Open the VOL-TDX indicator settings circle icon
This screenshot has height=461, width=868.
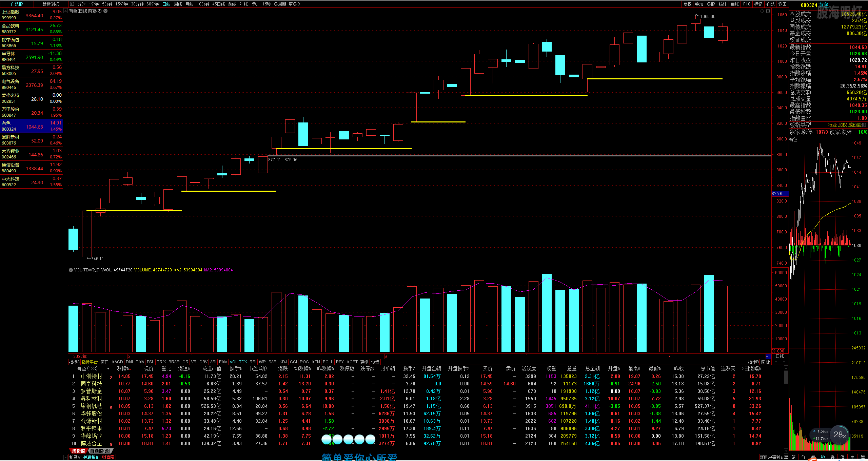click(71, 270)
